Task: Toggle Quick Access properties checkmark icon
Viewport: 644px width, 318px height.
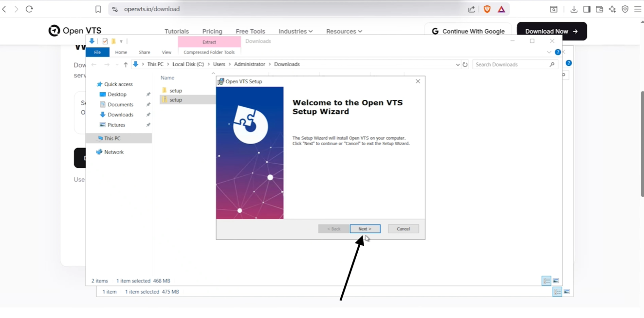Action: [105, 41]
